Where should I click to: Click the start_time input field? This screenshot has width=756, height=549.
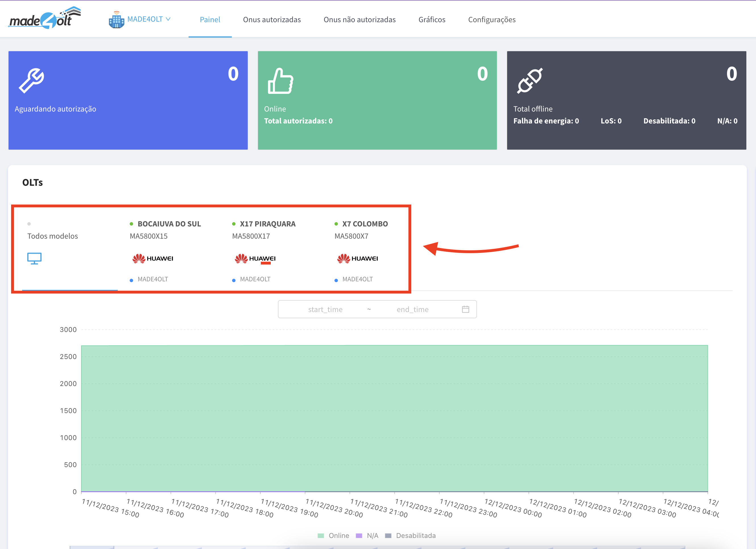tap(325, 309)
